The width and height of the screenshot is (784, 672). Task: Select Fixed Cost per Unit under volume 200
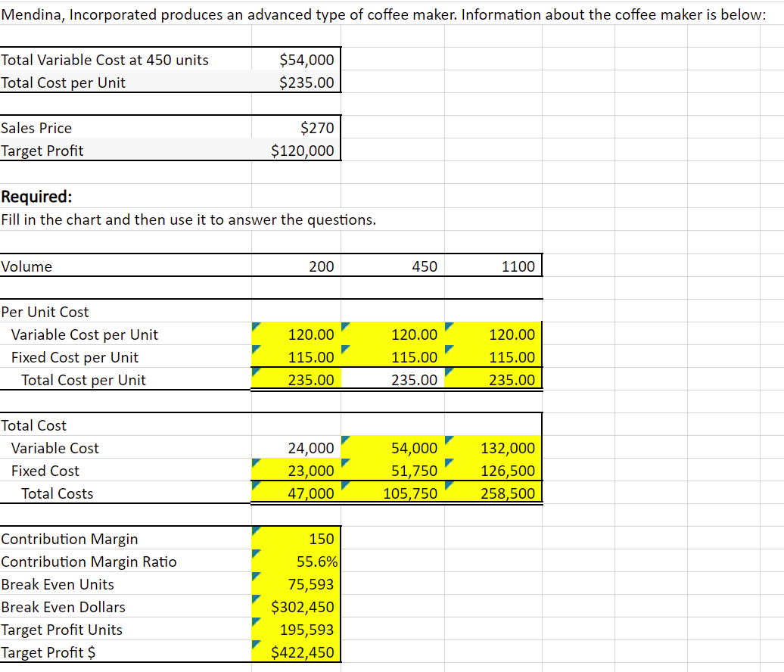[x=297, y=356]
